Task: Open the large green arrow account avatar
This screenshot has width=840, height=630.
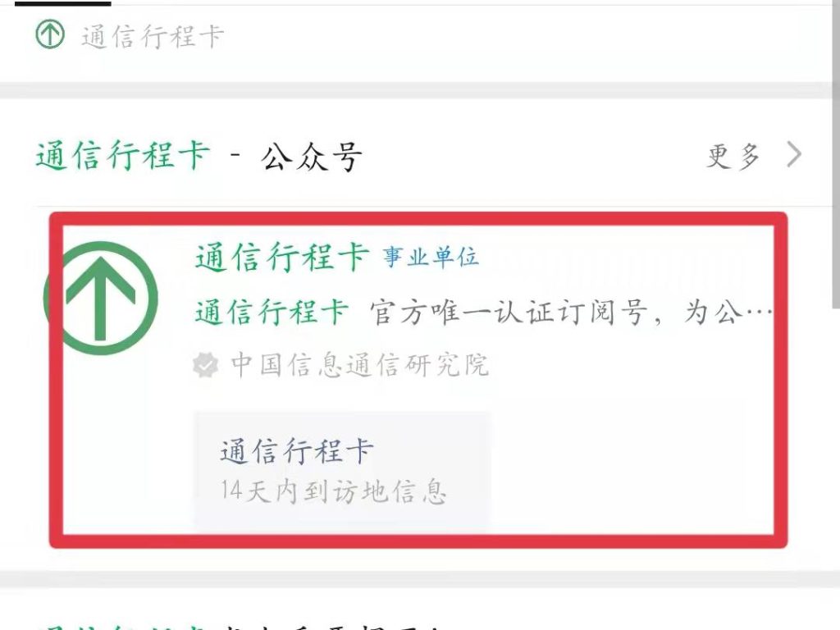Action: coord(101,298)
